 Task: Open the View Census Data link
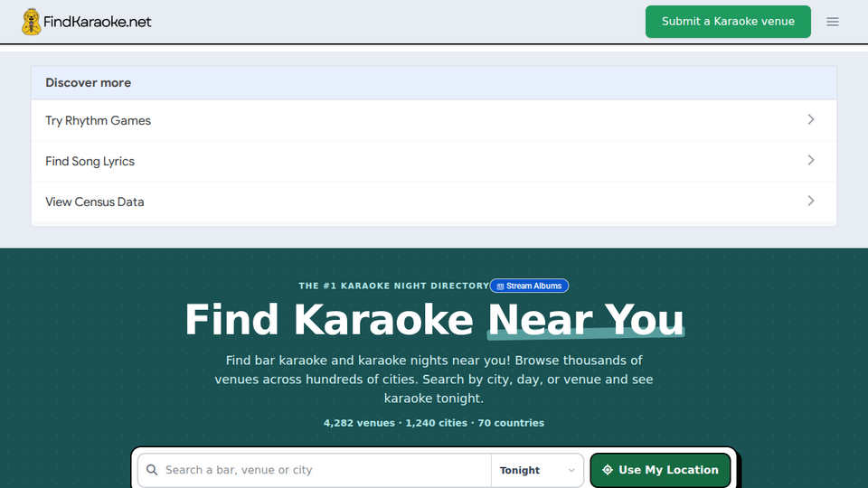point(434,202)
